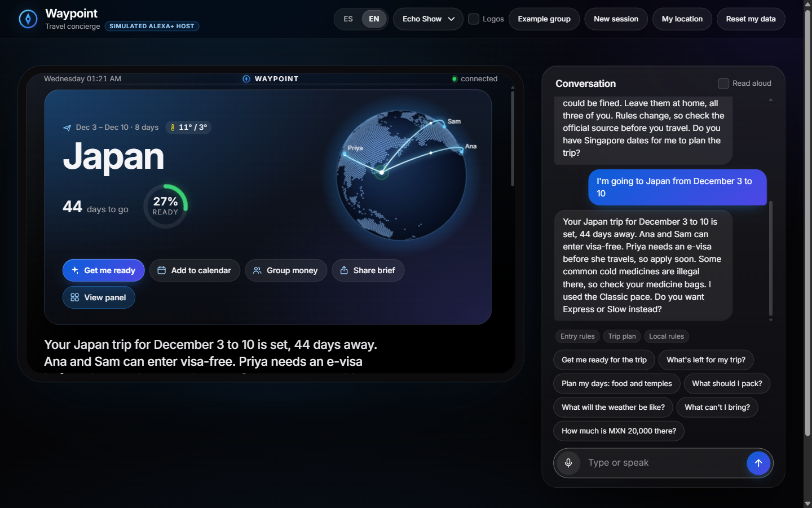812x508 pixels.
Task: Click the conversation scrollbar thumb
Action: pyautogui.click(x=771, y=259)
